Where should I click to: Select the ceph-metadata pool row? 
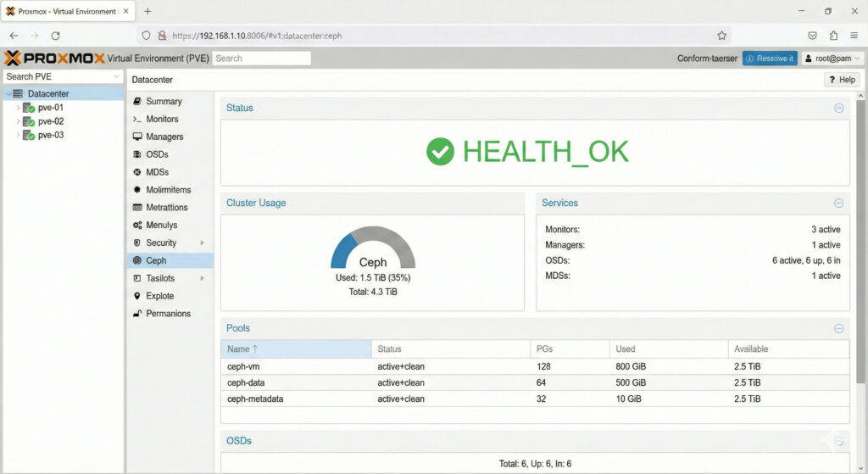pos(535,399)
